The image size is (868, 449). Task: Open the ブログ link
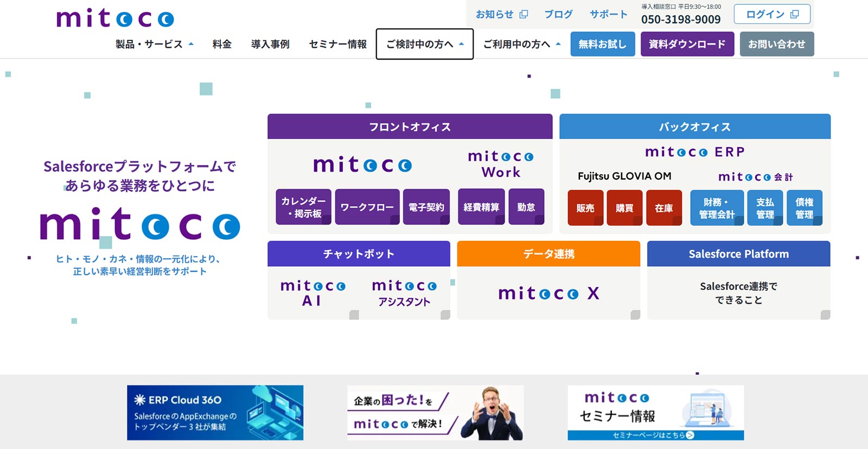pyautogui.click(x=558, y=15)
